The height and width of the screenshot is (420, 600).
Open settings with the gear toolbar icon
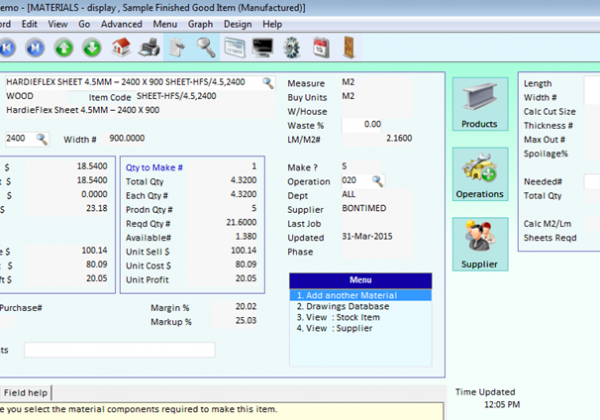pos(292,48)
